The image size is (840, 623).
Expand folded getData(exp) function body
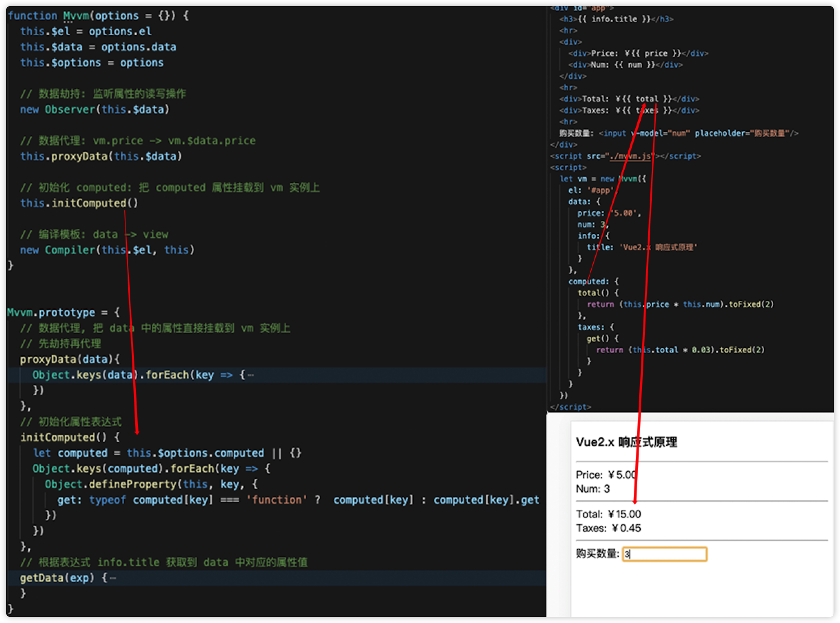113,578
